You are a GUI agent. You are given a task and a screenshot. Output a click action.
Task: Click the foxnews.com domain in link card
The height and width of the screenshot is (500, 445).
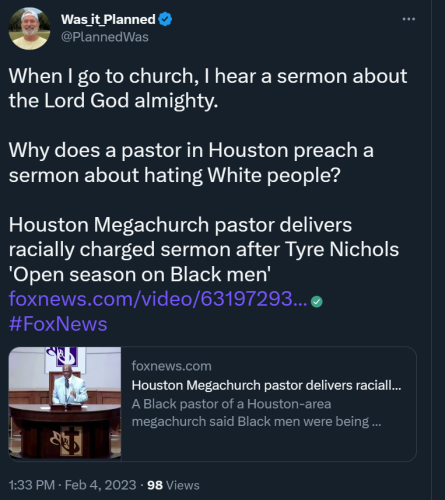(171, 366)
